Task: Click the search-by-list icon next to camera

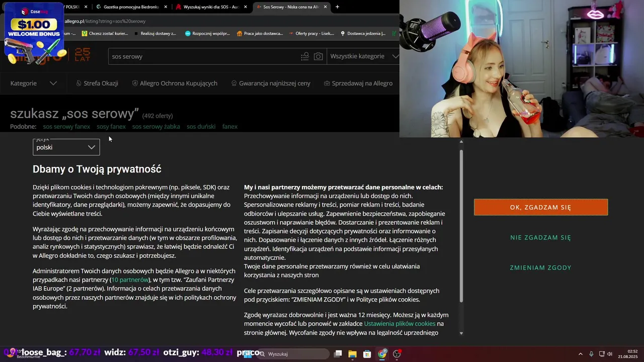Action: (305, 56)
